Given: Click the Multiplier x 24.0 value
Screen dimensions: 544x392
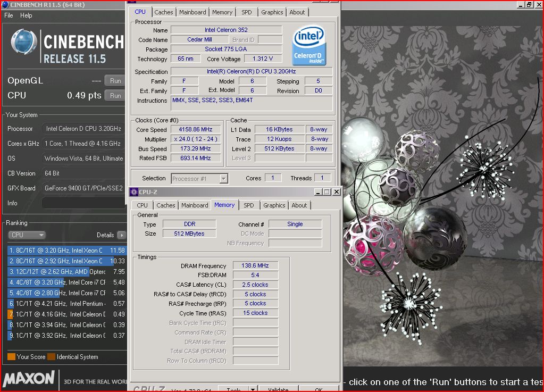Looking at the screenshot, I should [x=196, y=139].
